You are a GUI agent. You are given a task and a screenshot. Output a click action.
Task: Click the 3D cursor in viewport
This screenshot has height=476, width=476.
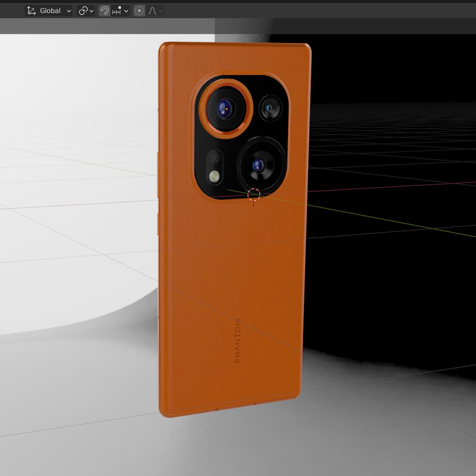click(x=254, y=195)
